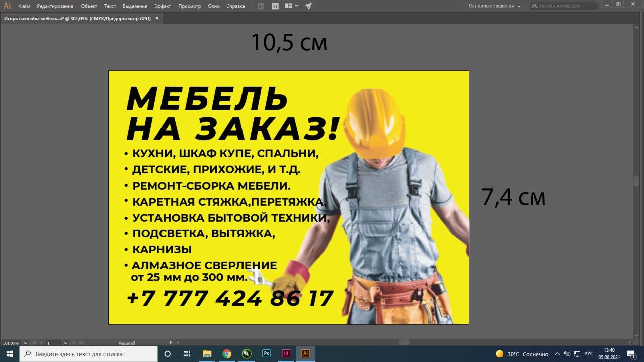Open the Просмотр menu

click(x=189, y=6)
